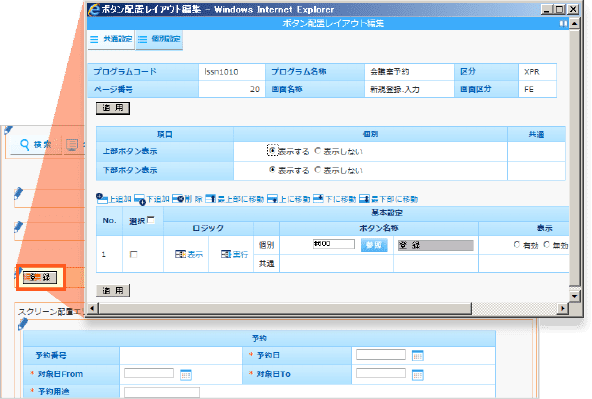This screenshot has height=399, width=592.
Task: Click the horizontal scrollbar right arrow
Action: (563, 308)
